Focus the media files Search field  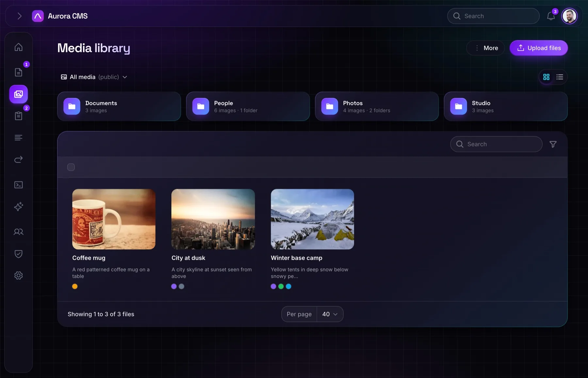click(x=496, y=144)
